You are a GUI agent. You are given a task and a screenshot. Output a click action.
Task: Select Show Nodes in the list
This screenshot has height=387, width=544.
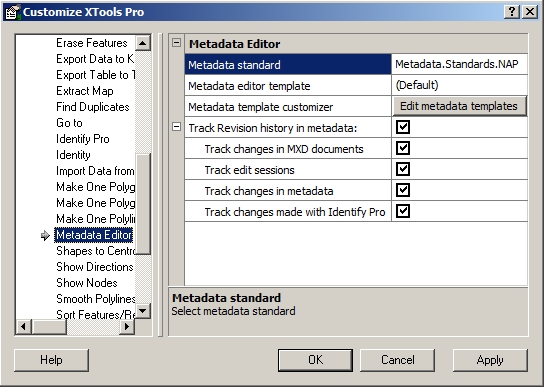[87, 283]
